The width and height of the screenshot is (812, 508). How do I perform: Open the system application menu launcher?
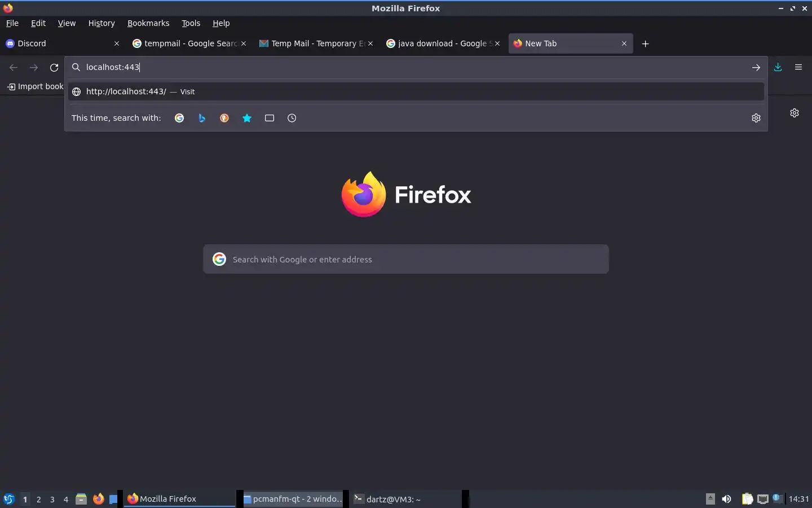point(9,499)
